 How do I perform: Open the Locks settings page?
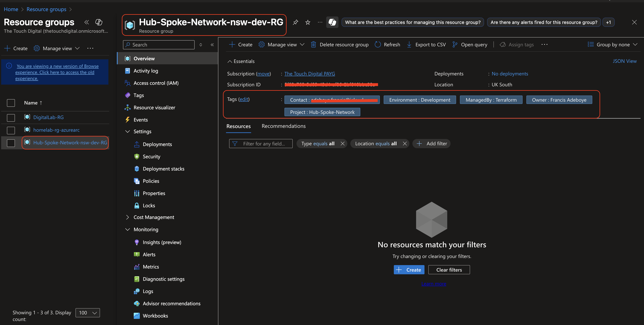[x=149, y=205]
